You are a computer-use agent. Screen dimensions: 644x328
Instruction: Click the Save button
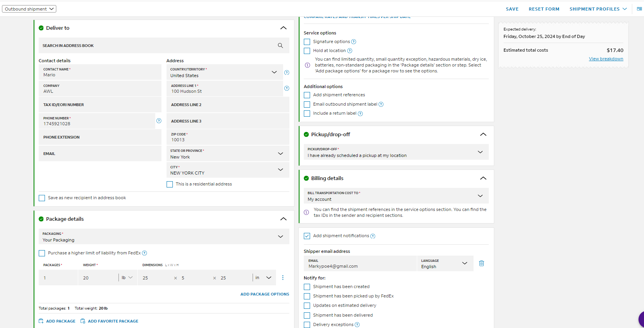[512, 9]
